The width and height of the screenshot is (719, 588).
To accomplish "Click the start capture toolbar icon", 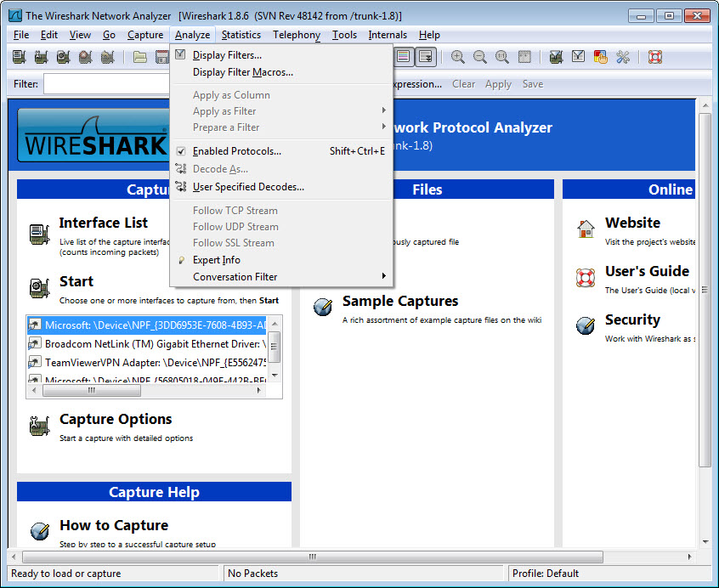I will [x=63, y=57].
